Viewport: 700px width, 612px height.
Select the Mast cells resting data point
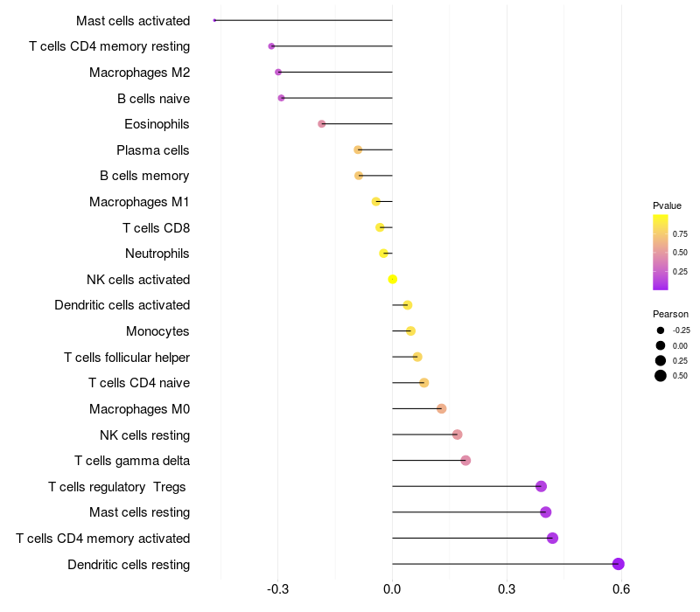(545, 512)
